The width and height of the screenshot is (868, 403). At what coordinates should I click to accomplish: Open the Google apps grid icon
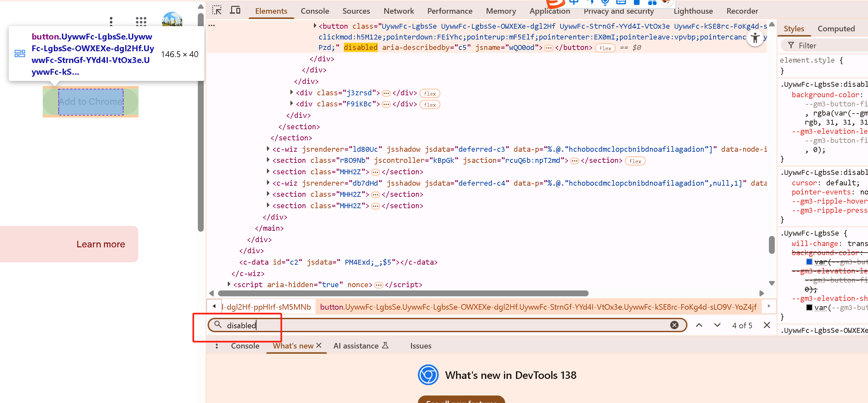click(141, 22)
